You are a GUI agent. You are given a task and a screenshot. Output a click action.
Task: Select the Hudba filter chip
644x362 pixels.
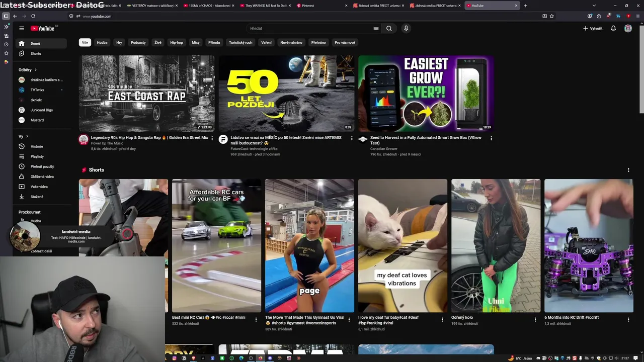pos(102,43)
